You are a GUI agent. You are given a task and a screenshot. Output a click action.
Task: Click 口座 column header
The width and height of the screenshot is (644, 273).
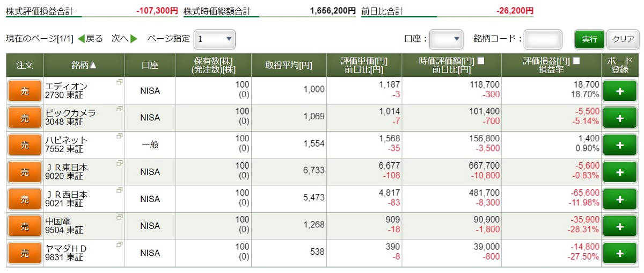coord(150,65)
